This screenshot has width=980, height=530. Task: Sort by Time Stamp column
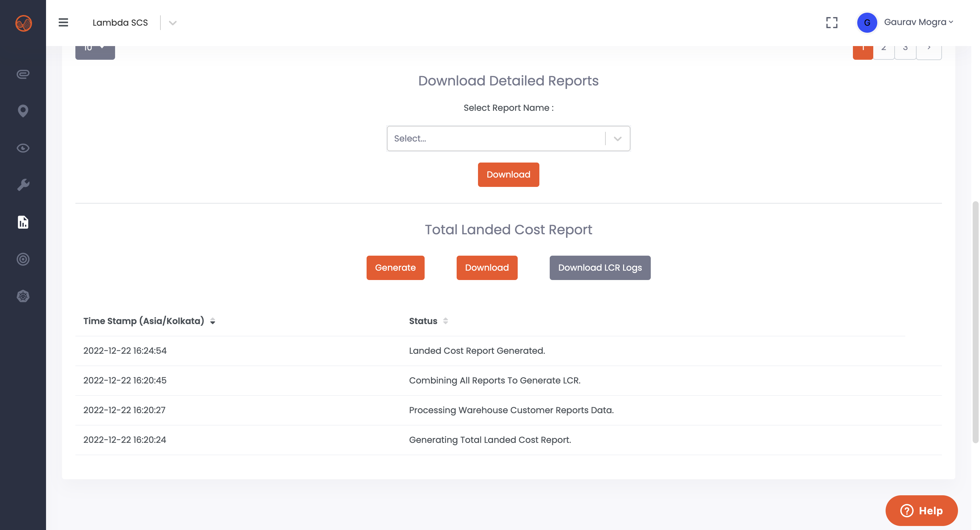(x=213, y=321)
